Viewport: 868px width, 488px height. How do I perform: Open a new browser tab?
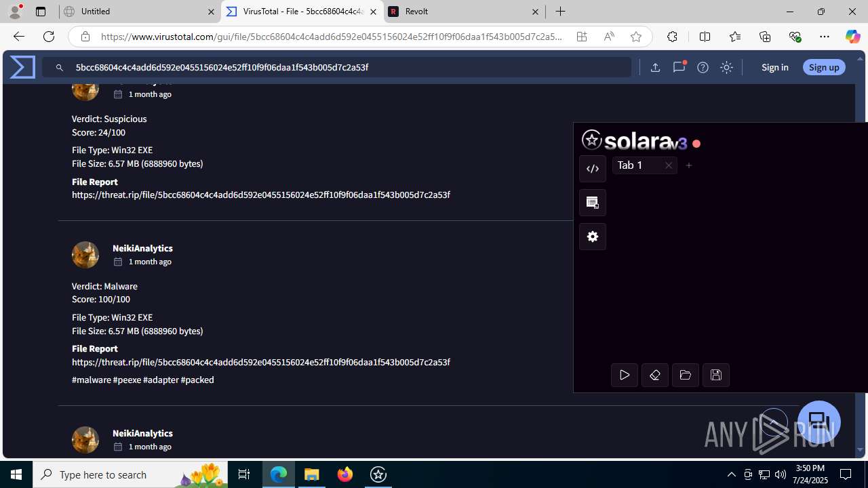click(561, 12)
